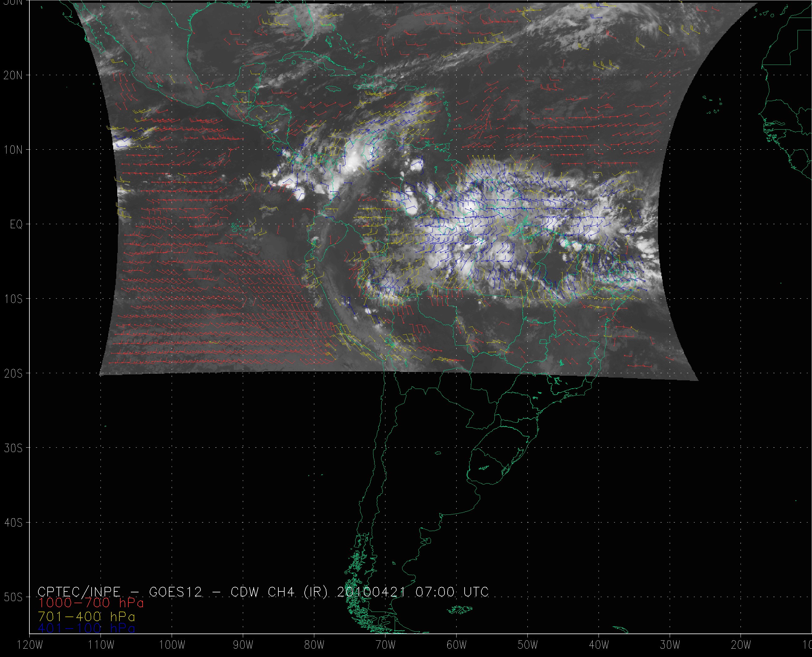The height and width of the screenshot is (657, 812).
Task: Click the 40S latitude axis label
Action: coord(13,523)
